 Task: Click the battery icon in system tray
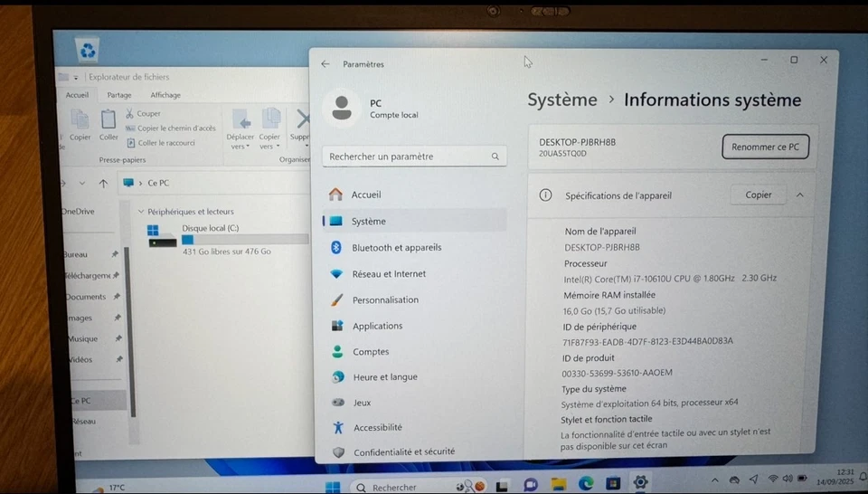pos(802,478)
